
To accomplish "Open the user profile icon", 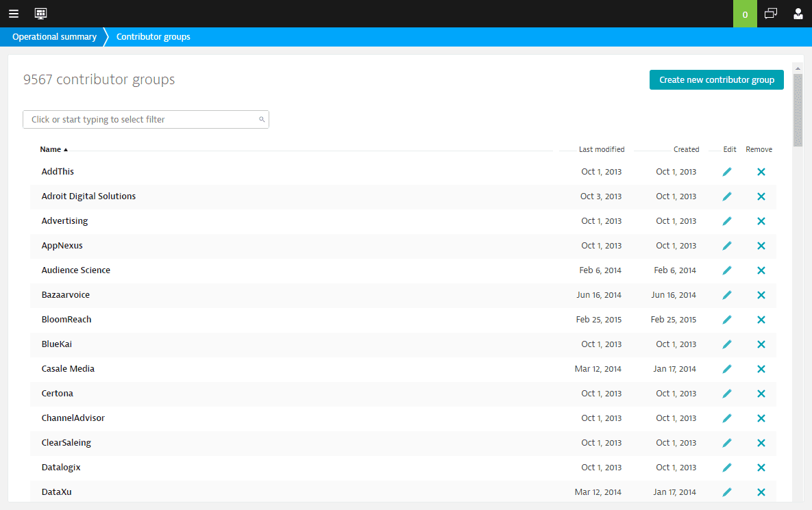I will pos(798,14).
